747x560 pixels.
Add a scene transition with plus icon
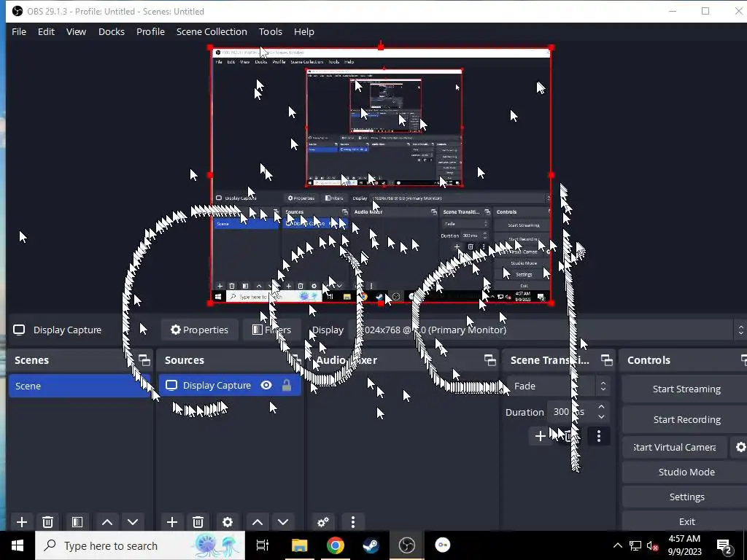click(x=541, y=436)
